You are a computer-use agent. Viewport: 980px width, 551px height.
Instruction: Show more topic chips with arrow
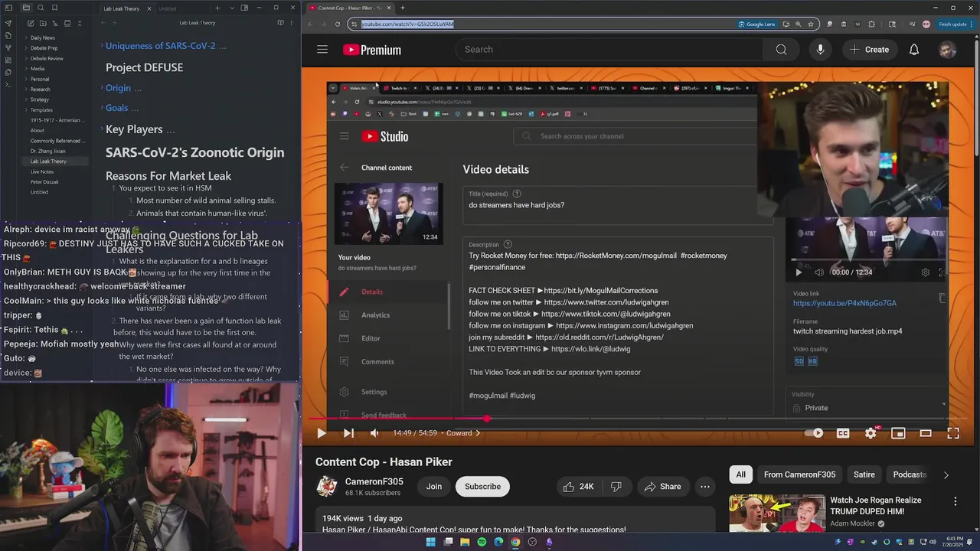[946, 475]
